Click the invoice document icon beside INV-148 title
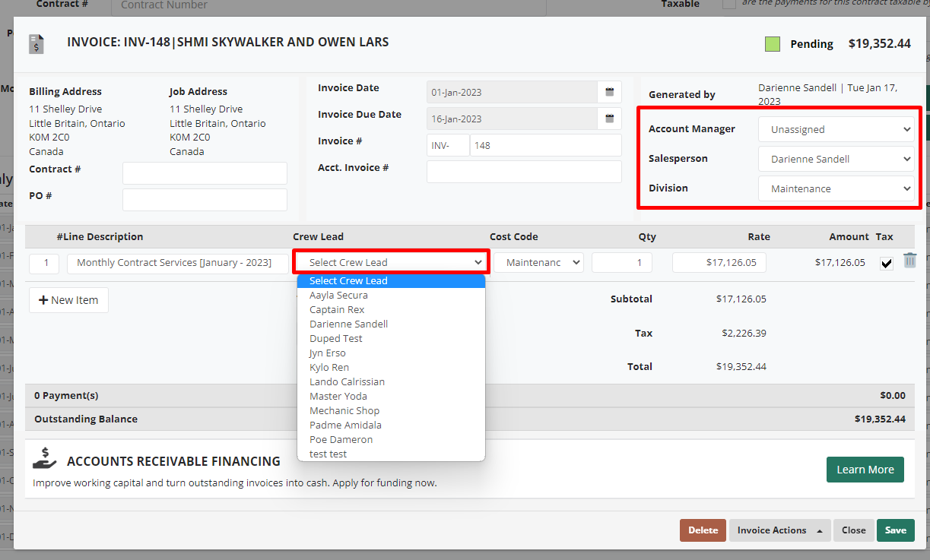Image resolution: width=930 pixels, height=560 pixels. pos(36,43)
